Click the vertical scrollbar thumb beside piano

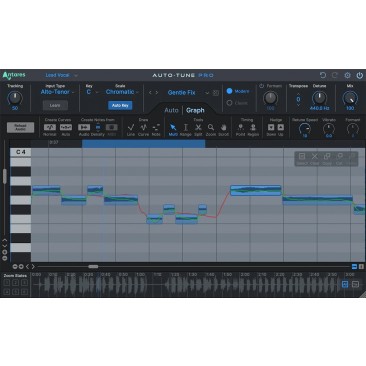5,176
